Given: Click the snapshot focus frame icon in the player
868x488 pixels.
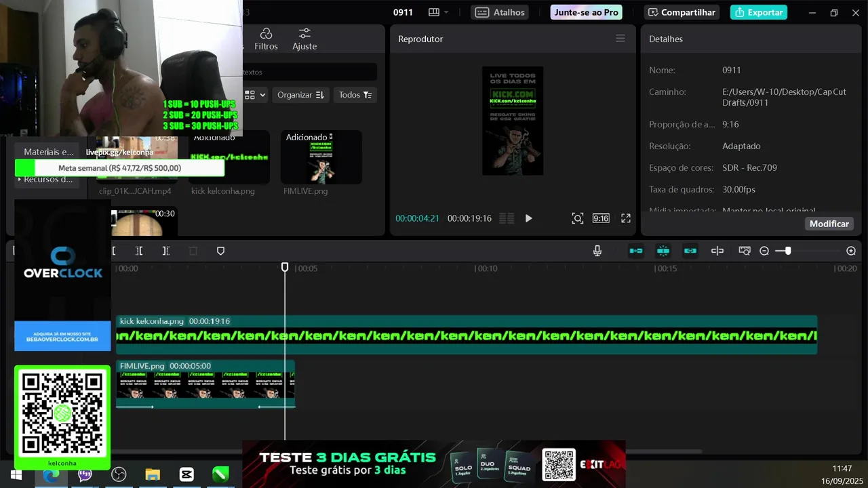Looking at the screenshot, I should (x=577, y=218).
